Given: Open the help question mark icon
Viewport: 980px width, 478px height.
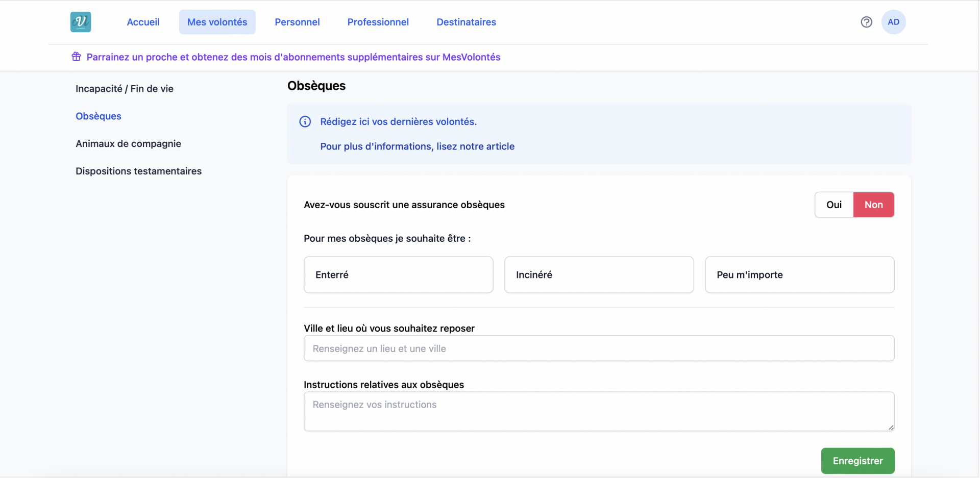Looking at the screenshot, I should click(866, 22).
